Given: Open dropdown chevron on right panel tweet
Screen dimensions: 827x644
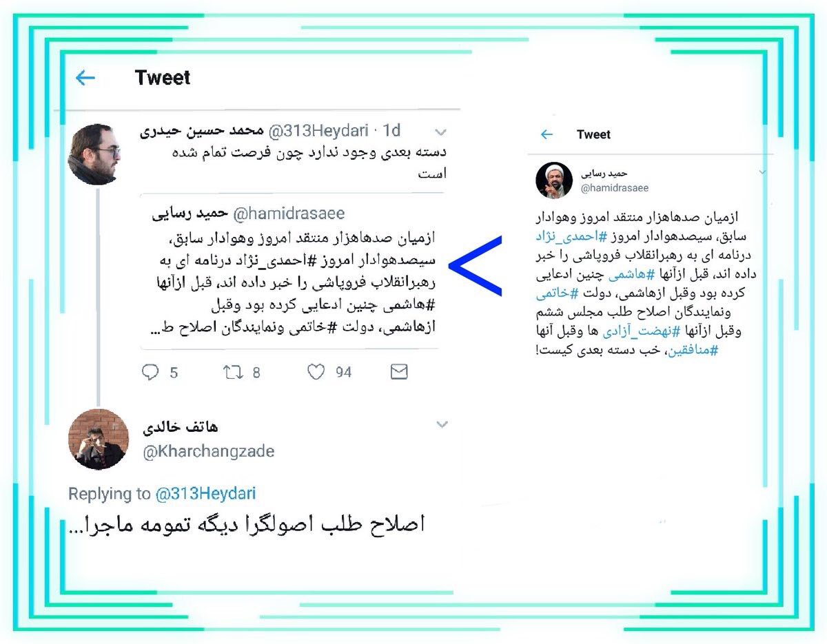Looking at the screenshot, I should [x=763, y=172].
